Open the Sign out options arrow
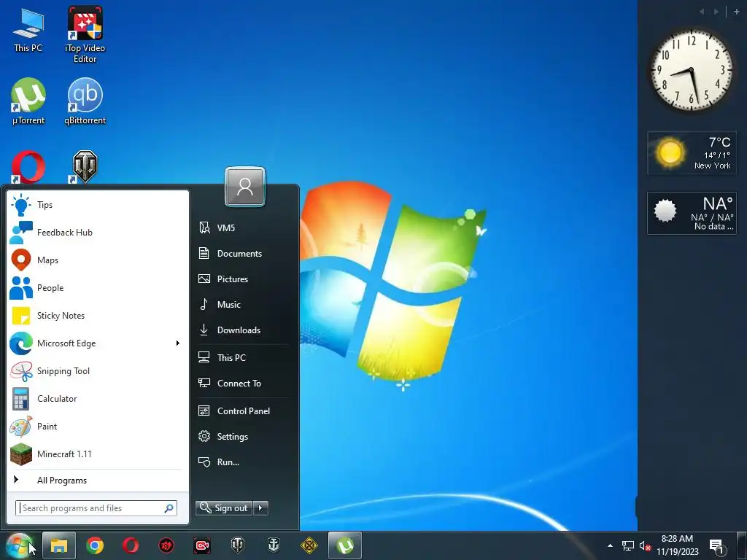Image resolution: width=747 pixels, height=560 pixels. [260, 508]
